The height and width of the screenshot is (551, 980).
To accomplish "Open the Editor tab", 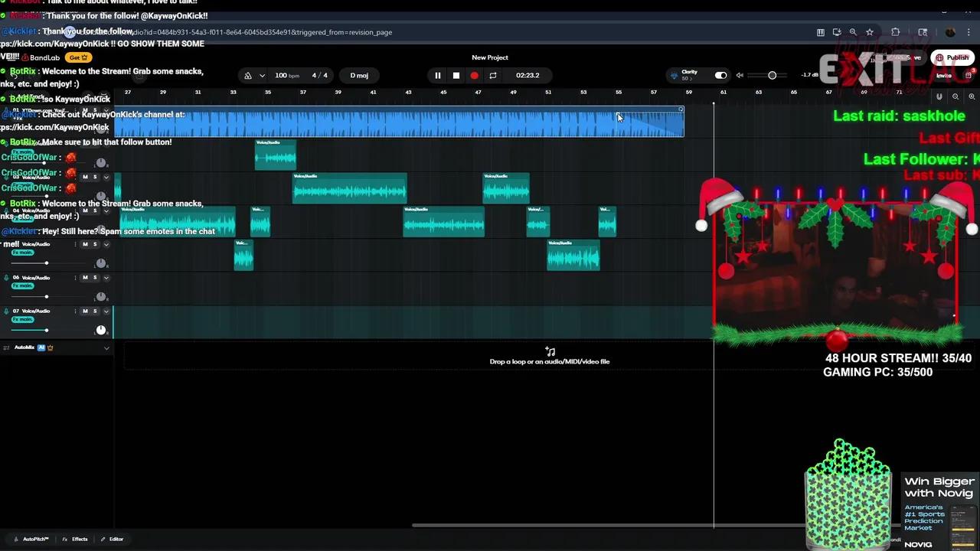I will (x=112, y=539).
